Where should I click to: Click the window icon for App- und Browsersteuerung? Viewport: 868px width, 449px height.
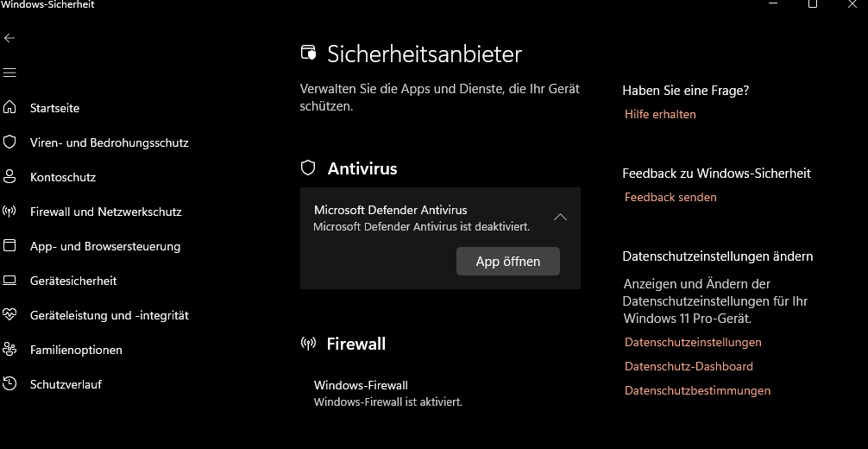click(9, 245)
